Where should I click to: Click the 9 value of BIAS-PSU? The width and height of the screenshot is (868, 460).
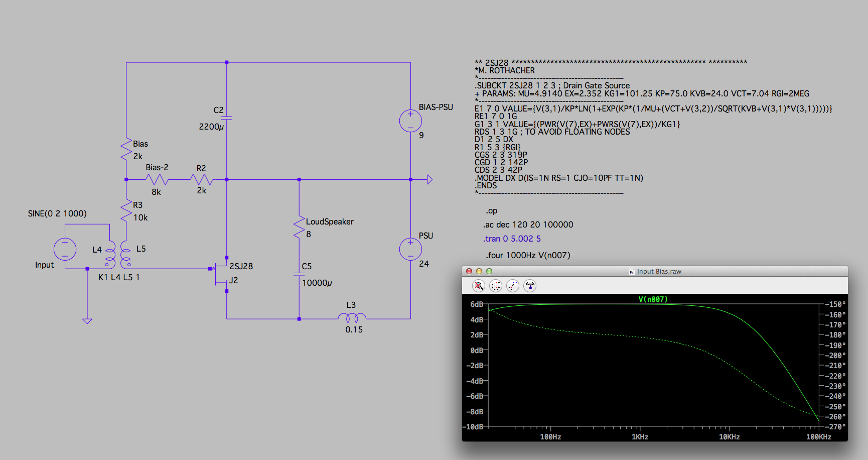(x=421, y=136)
